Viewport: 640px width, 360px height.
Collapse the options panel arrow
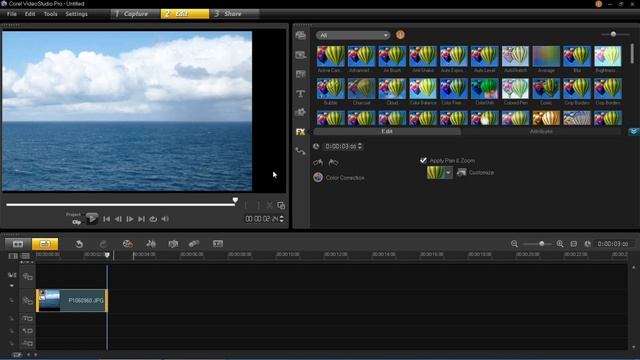(634, 131)
